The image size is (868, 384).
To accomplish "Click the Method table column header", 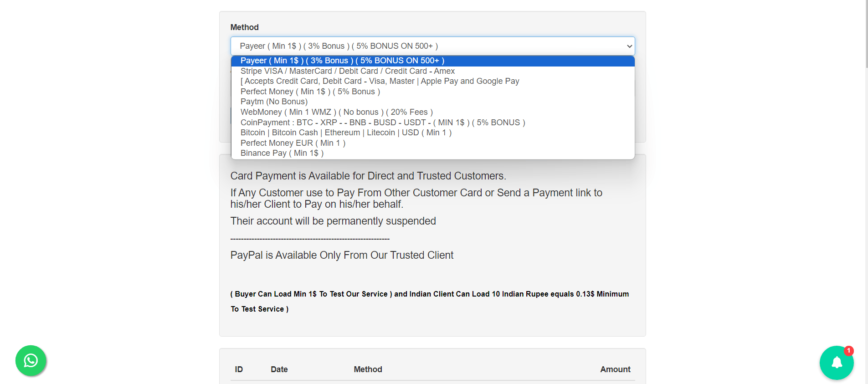I will (x=368, y=369).
